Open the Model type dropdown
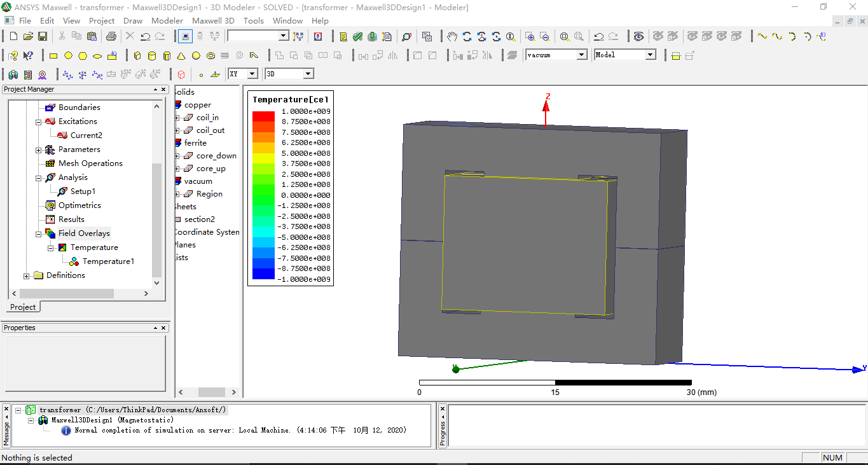868x465 pixels. click(650, 55)
